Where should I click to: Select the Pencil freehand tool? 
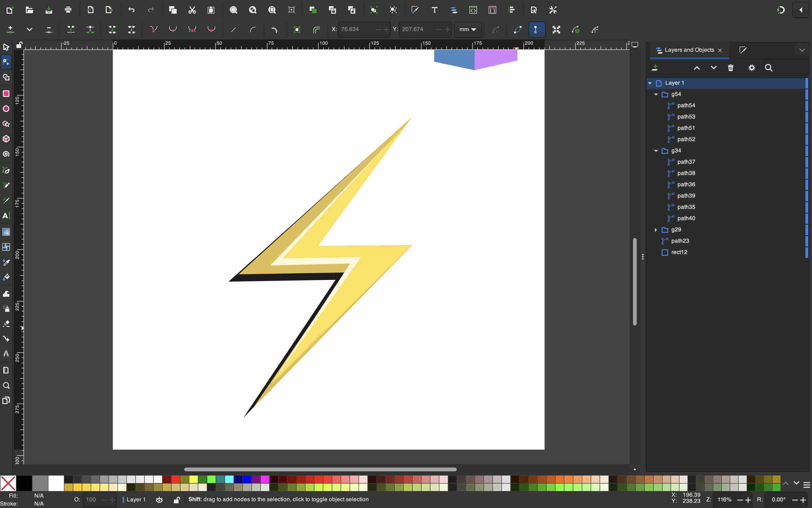pyautogui.click(x=6, y=186)
